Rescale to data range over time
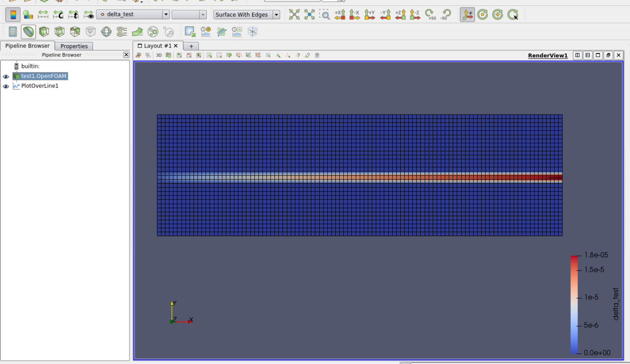The image size is (630, 364). [73, 15]
